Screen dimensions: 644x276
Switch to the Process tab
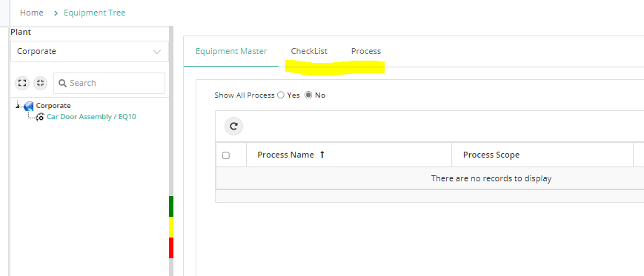coord(366,51)
